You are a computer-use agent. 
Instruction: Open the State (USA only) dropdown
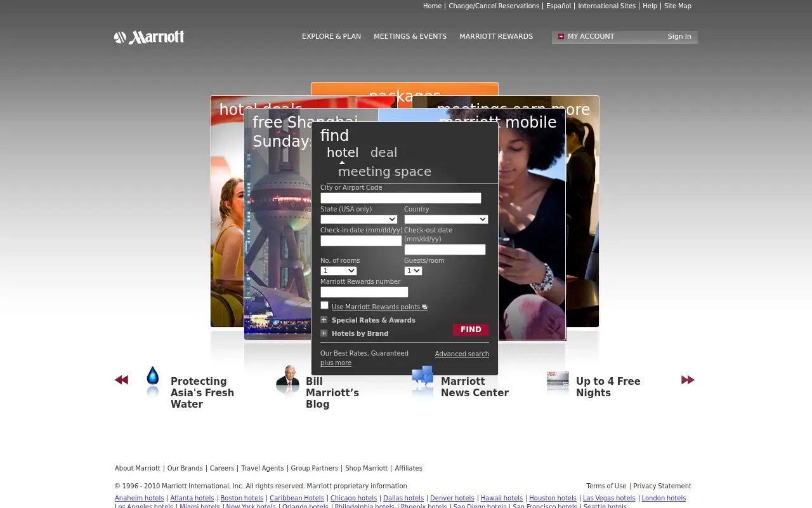(358, 219)
